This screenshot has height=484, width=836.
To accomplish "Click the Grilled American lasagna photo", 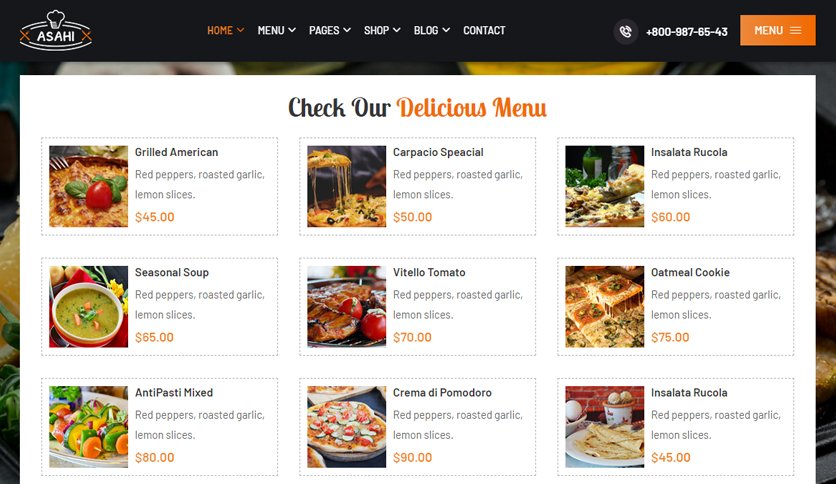I will [89, 187].
